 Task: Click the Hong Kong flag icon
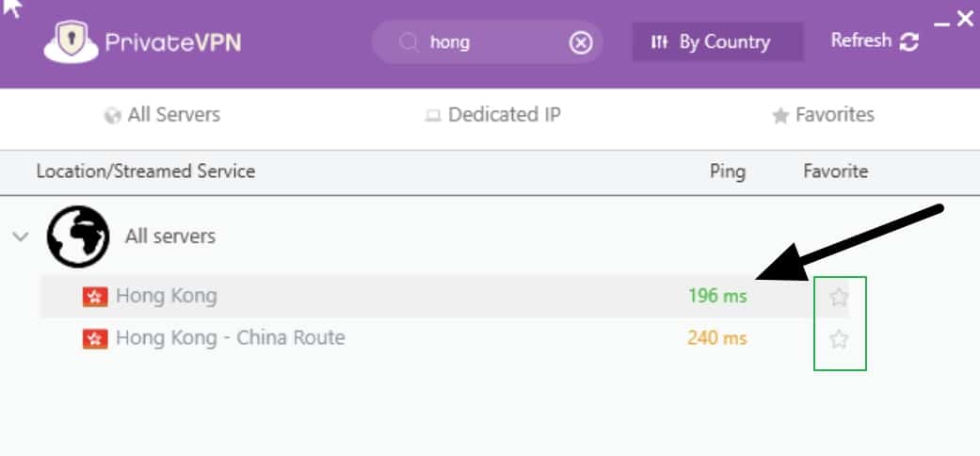tap(95, 297)
